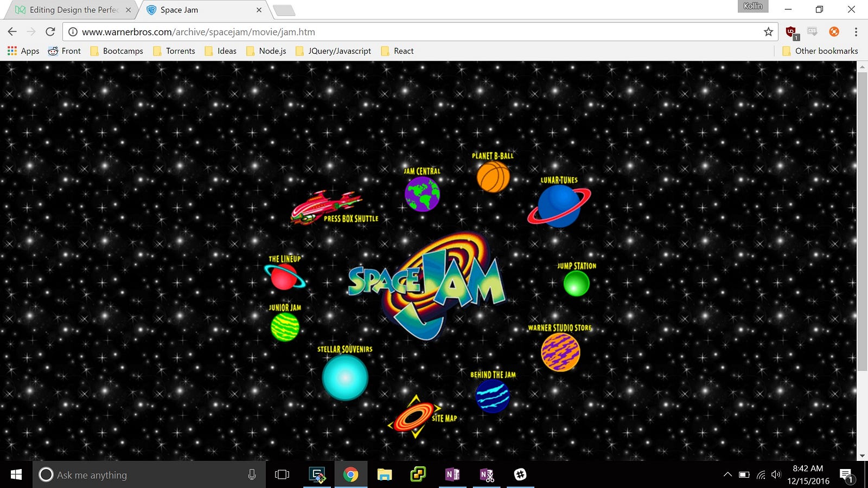The width and height of the screenshot is (868, 488).
Task: Open Stellar Souvenirs cyan planet
Action: pyautogui.click(x=345, y=377)
